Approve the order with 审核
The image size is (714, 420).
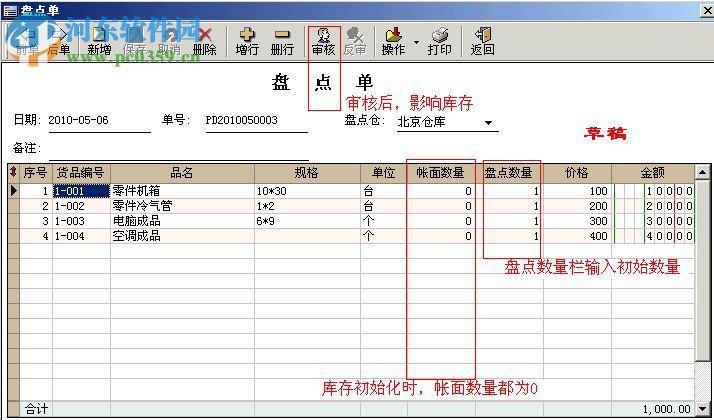tap(324, 41)
